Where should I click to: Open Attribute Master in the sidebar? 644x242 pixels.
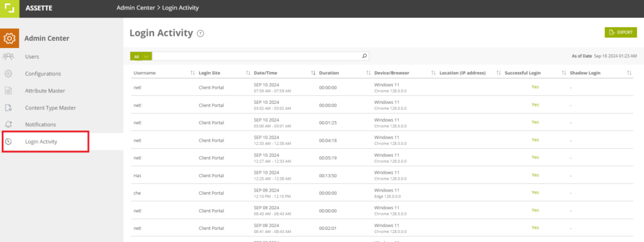point(45,91)
